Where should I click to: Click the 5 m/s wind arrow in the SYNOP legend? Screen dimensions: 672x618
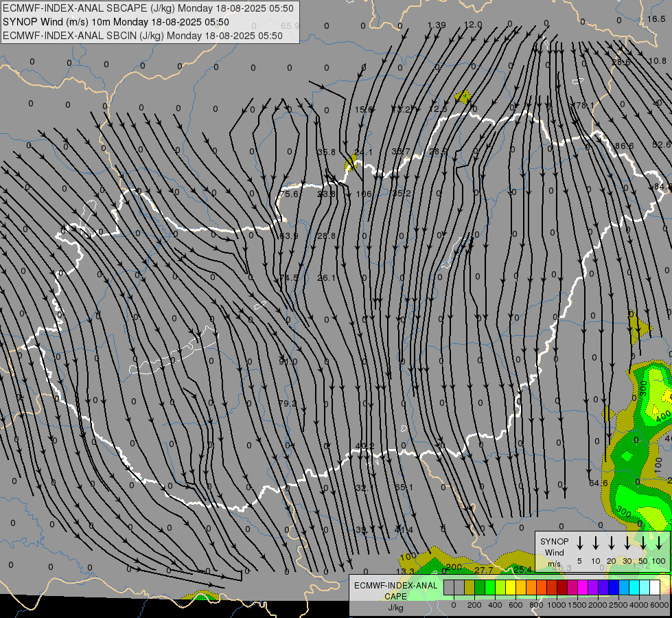point(579,542)
